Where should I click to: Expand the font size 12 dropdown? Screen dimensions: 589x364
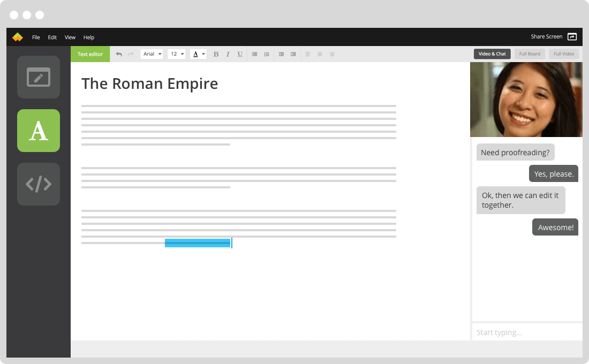(x=177, y=54)
